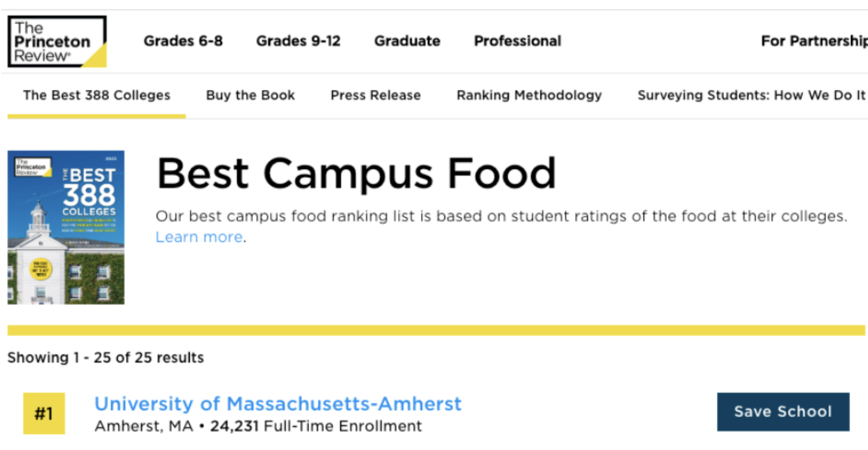The width and height of the screenshot is (868, 450).
Task: Open the Press Release tab
Action: [375, 96]
